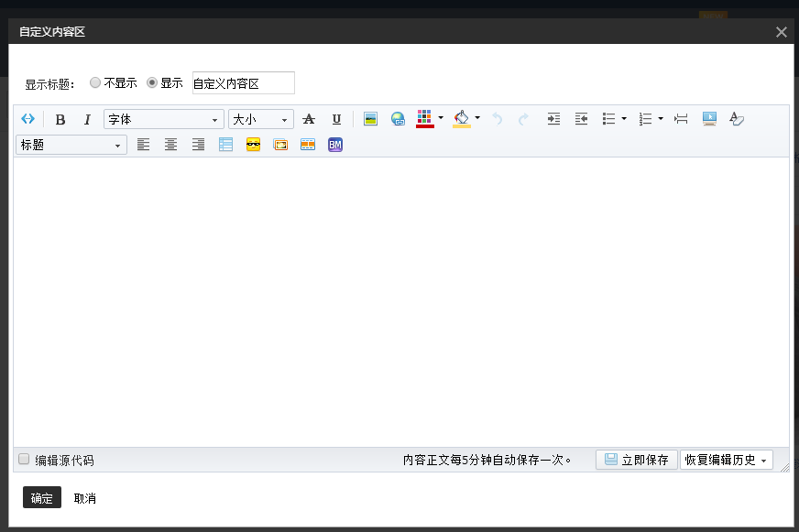Insert a bulleted list

pos(608,119)
